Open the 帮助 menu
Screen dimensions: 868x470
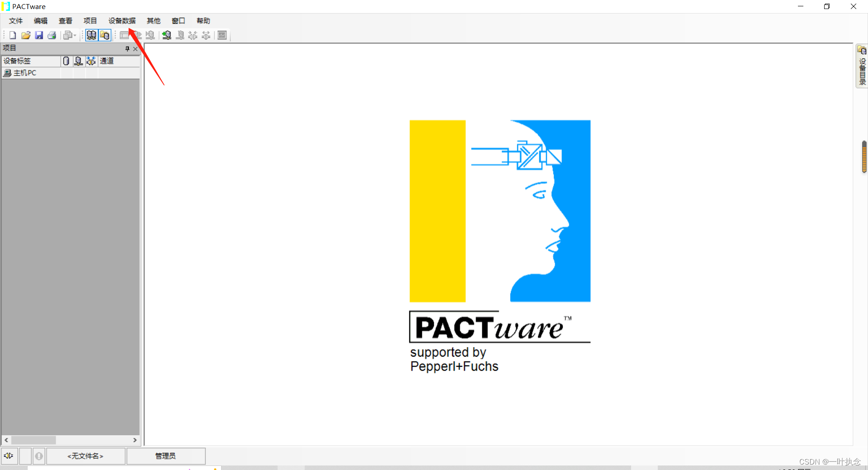(203, 21)
